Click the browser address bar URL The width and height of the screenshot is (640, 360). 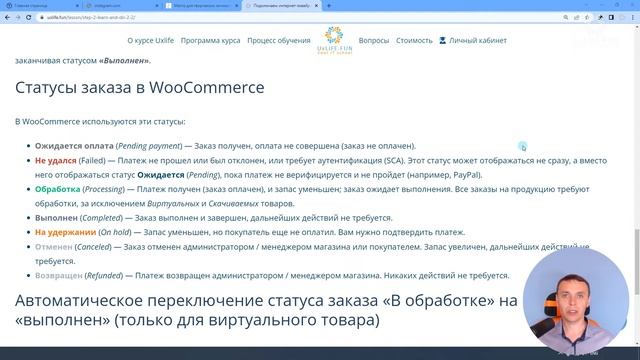coord(91,18)
